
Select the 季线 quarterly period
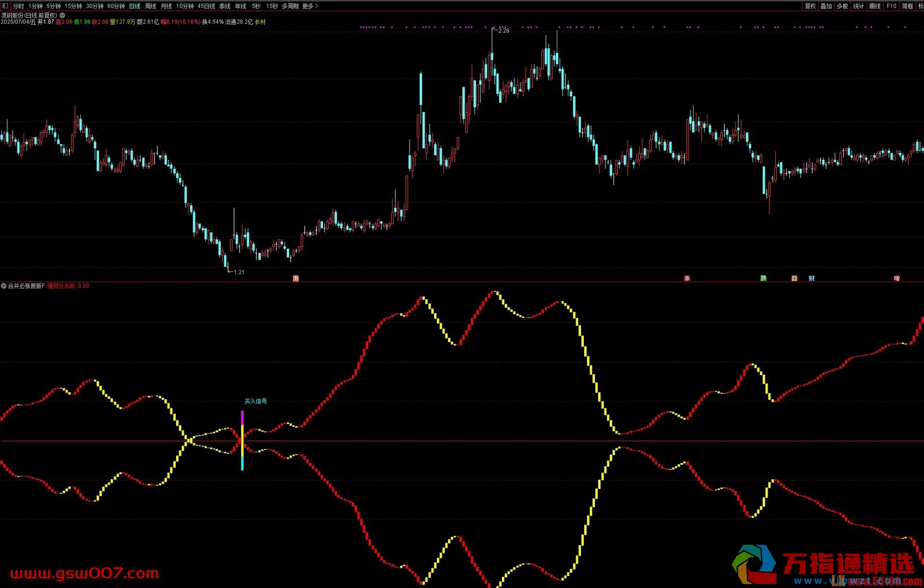(225, 6)
